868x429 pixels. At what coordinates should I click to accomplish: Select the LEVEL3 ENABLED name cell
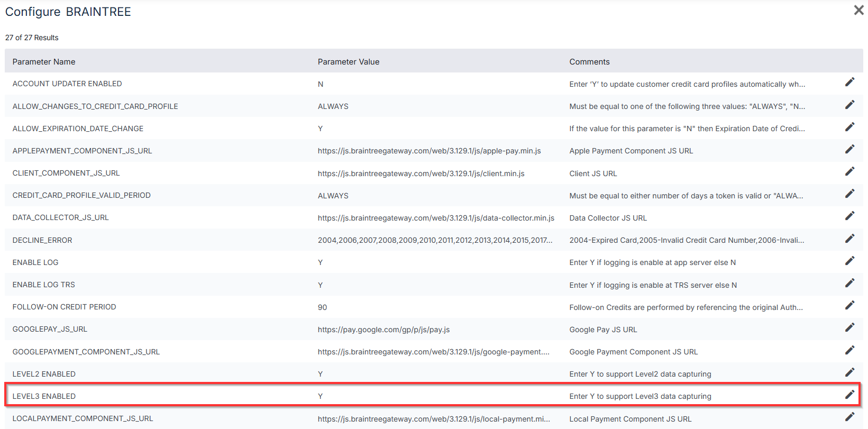(x=44, y=396)
